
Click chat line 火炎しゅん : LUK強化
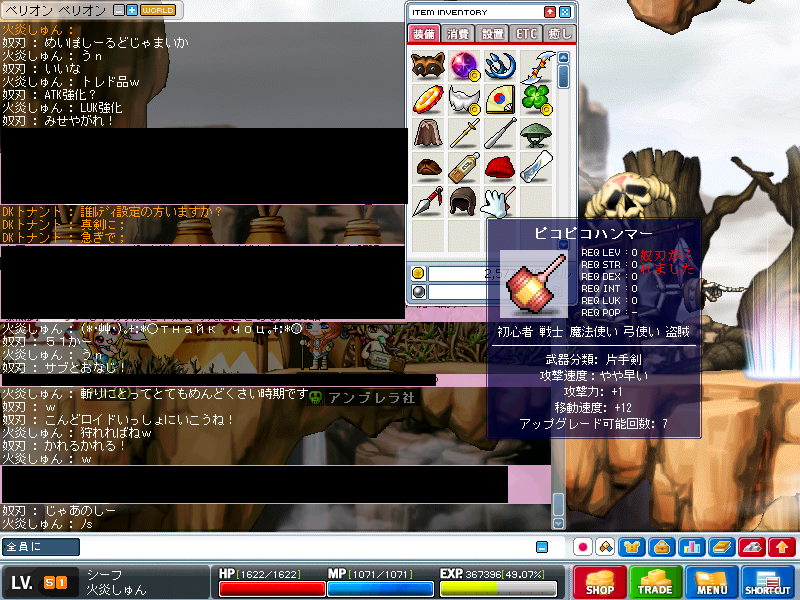point(62,108)
